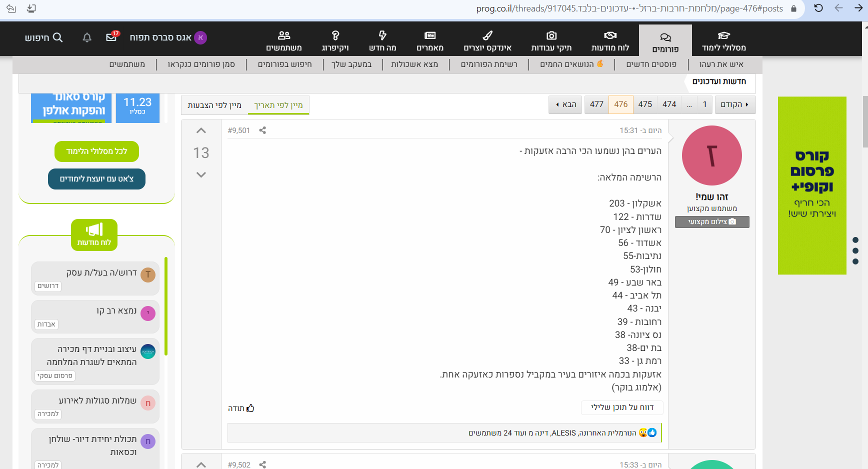The image size is (868, 469).
Task: Go forward with the browser forward arrow
Action: click(x=859, y=8)
